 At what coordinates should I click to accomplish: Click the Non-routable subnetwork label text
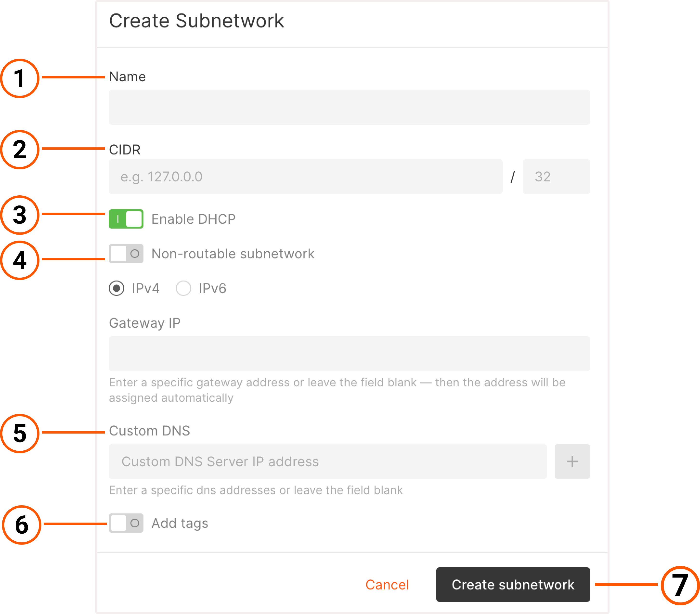pyautogui.click(x=233, y=254)
